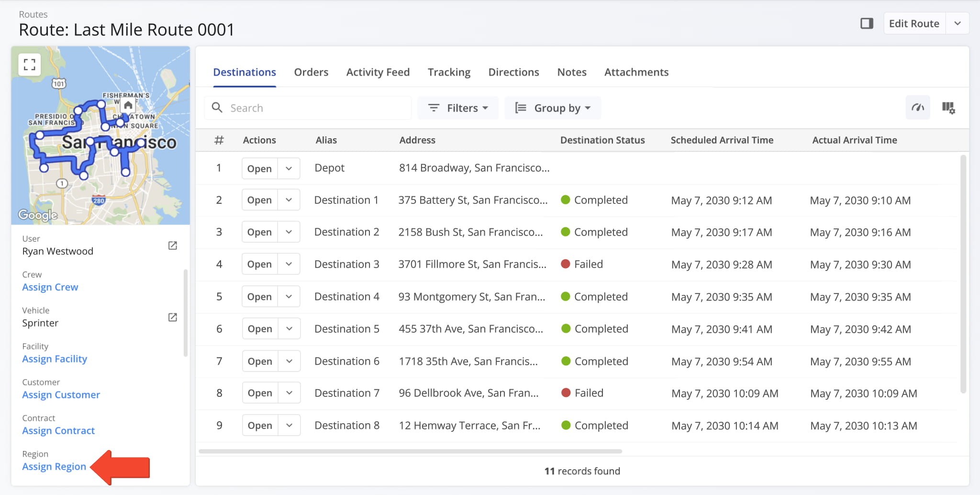This screenshot has height=495, width=980.
Task: Click Open button for Destination 3
Action: (x=259, y=264)
